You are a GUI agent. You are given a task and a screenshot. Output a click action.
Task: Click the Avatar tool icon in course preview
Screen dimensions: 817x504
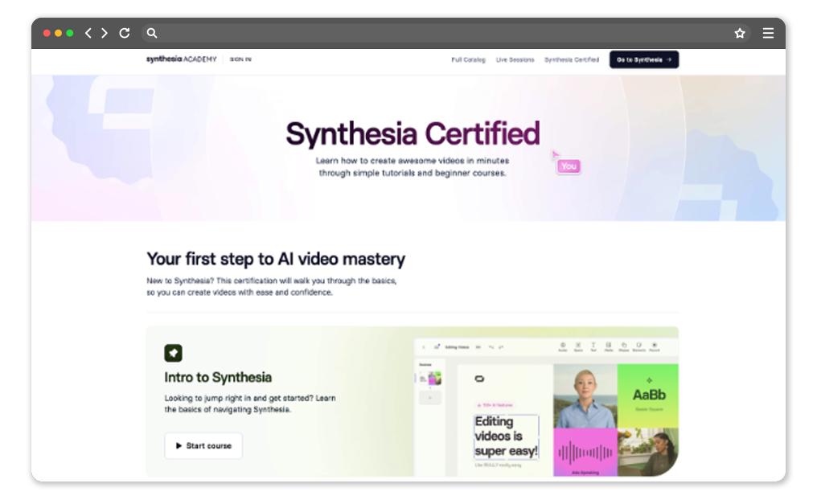[563, 346]
